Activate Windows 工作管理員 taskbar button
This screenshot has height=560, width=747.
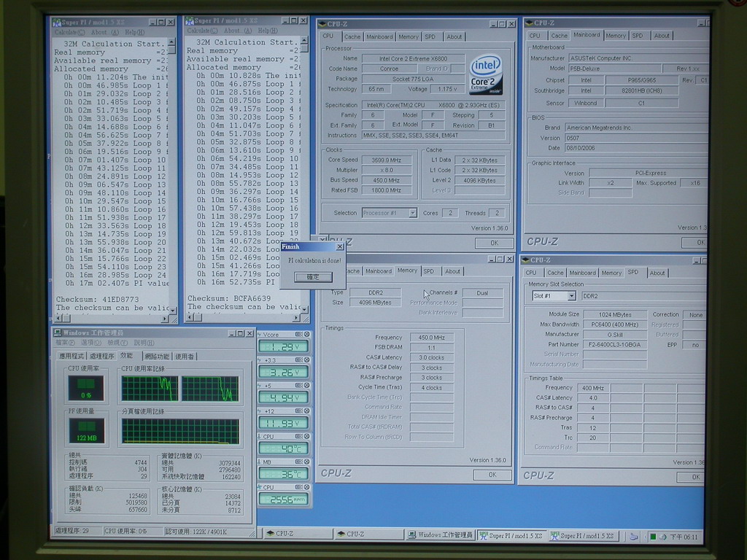[440, 535]
